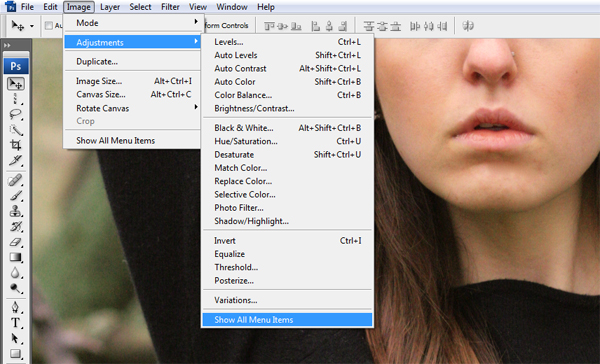Click Align Left Edges in options bar
The width and height of the screenshot is (600, 364).
[316, 26]
